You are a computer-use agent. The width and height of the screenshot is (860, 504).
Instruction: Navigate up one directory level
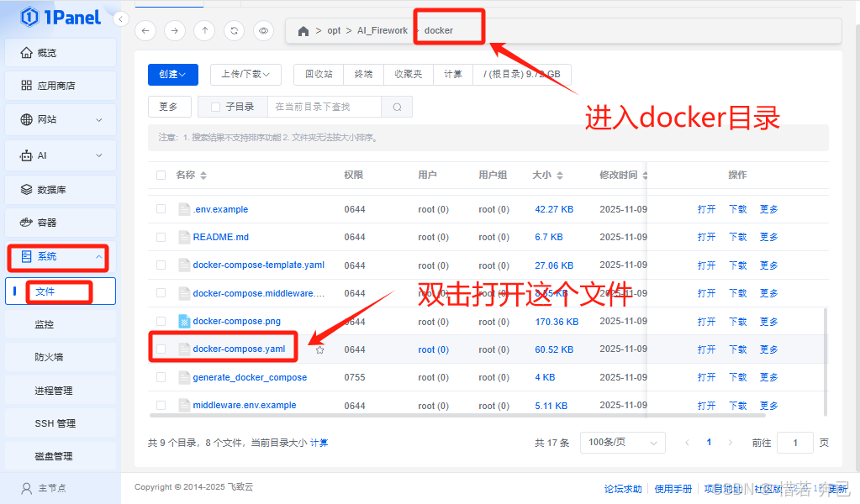click(x=204, y=31)
